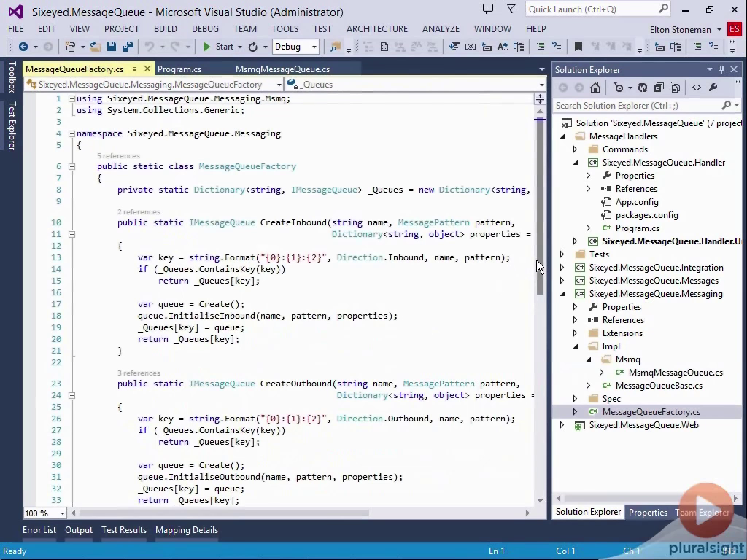Focus the Search Solution Explorer field

[647, 106]
